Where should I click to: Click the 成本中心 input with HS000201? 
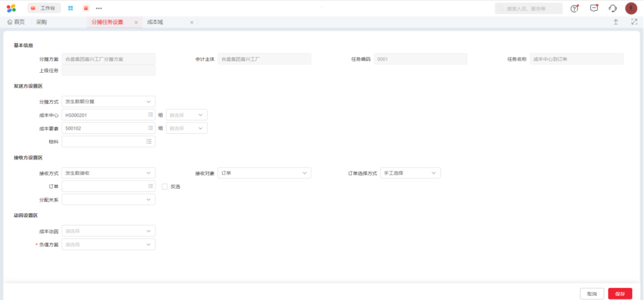pyautogui.click(x=108, y=115)
